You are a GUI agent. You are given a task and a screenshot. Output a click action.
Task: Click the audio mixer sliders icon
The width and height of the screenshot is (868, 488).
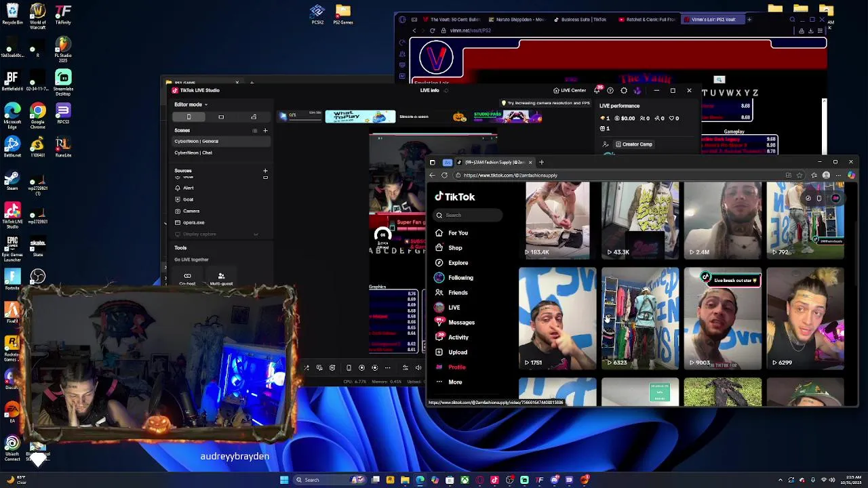click(405, 368)
